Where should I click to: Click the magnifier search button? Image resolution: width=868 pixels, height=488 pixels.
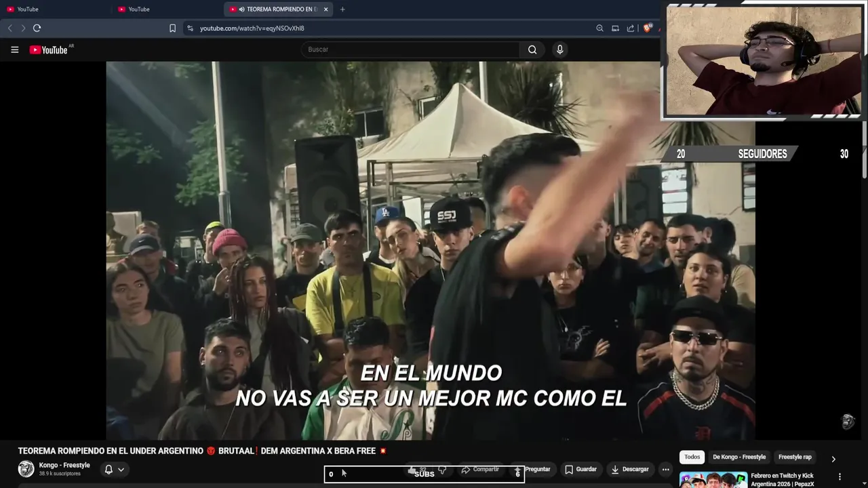(532, 49)
